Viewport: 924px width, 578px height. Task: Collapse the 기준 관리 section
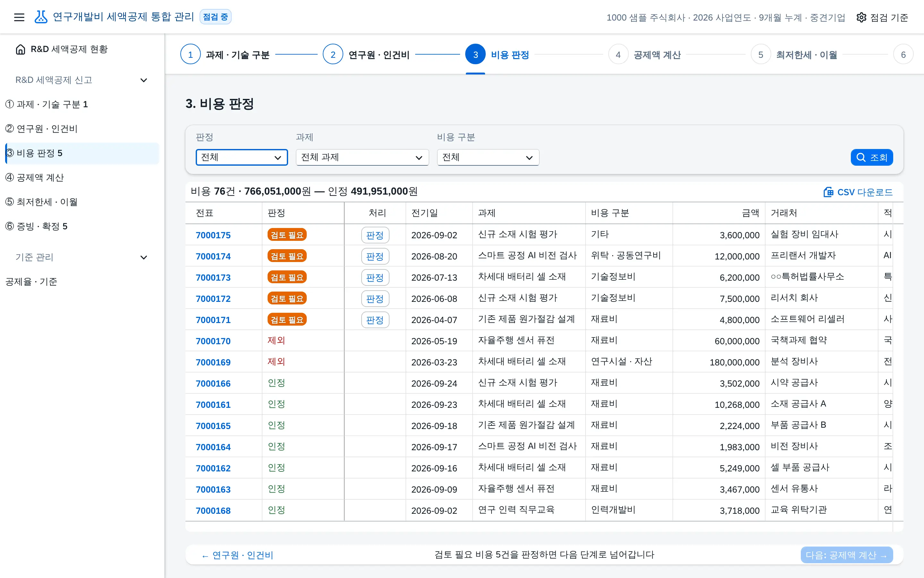(143, 258)
